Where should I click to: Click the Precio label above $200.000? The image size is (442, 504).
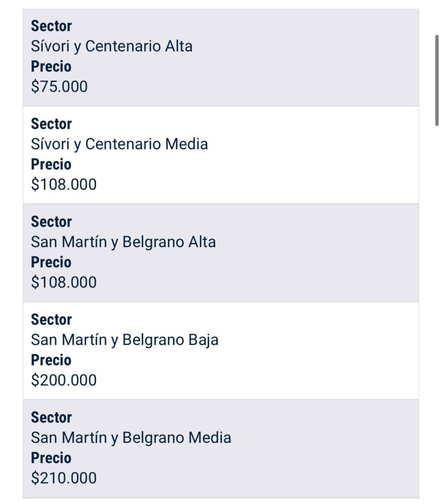51,360
